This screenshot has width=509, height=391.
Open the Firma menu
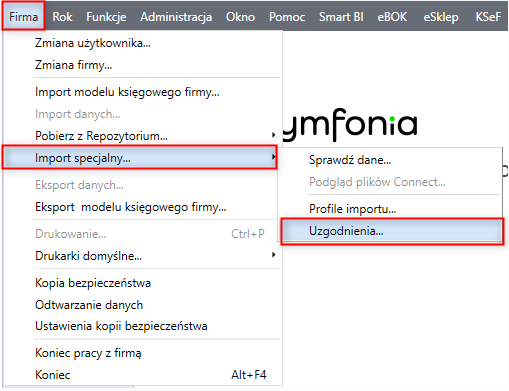23,16
